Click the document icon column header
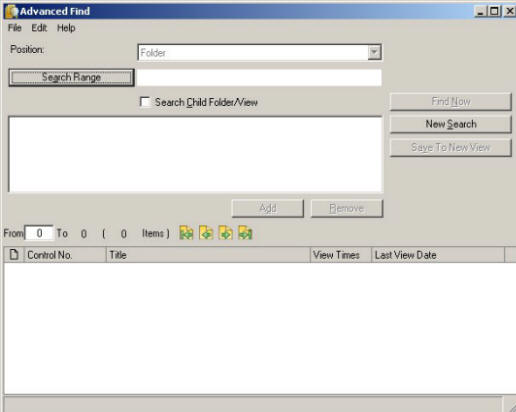The height and width of the screenshot is (412, 516). 14,255
